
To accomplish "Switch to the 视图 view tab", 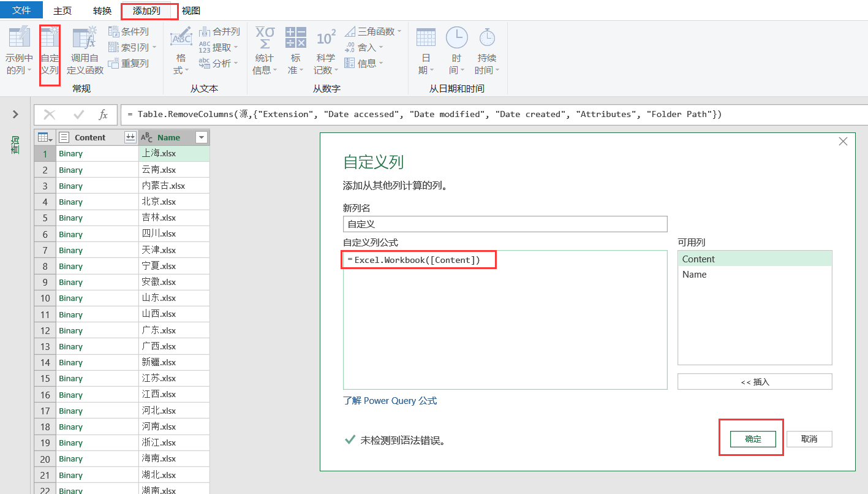I will click(x=191, y=10).
